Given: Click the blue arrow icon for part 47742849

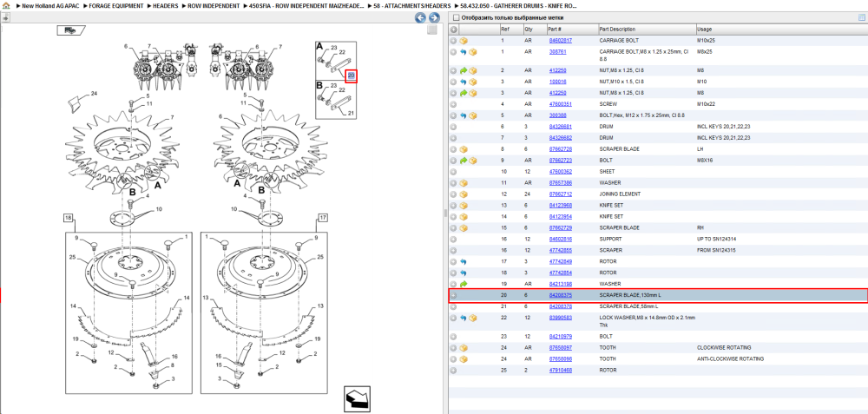Looking at the screenshot, I should (464, 262).
